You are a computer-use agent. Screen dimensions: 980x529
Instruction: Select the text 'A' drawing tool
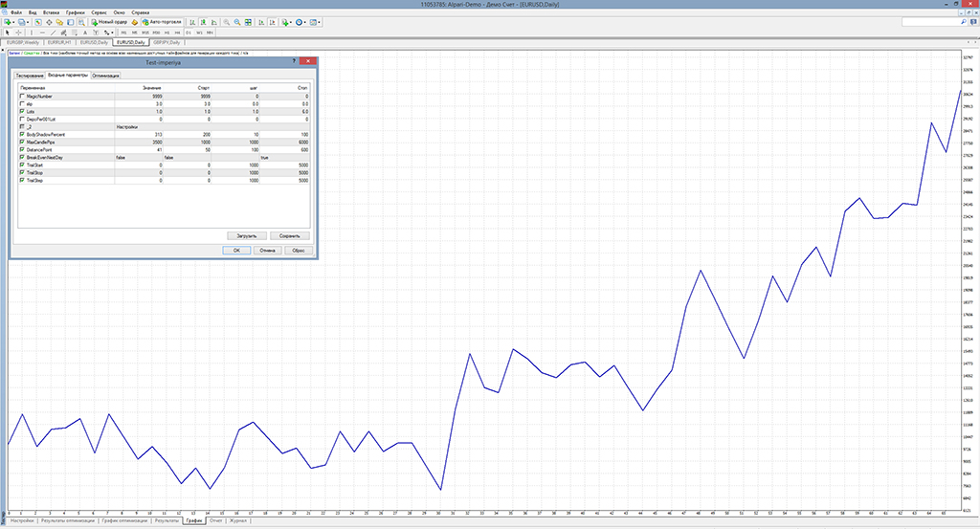pos(85,33)
